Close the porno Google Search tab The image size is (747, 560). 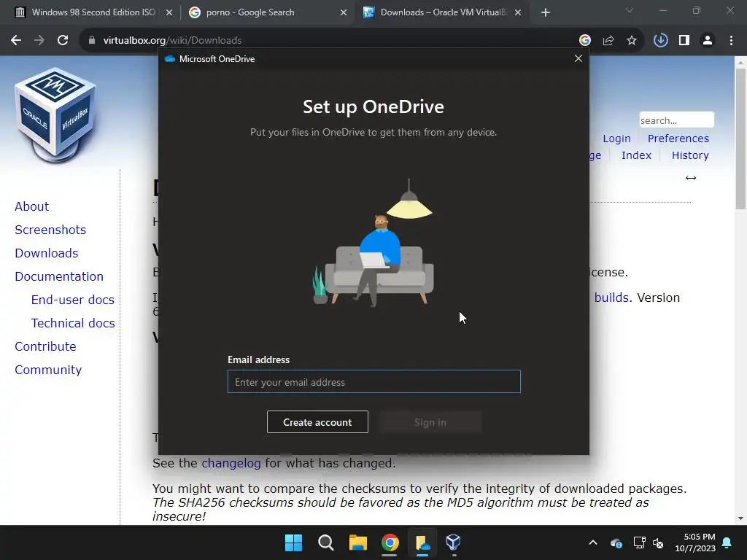tap(344, 13)
